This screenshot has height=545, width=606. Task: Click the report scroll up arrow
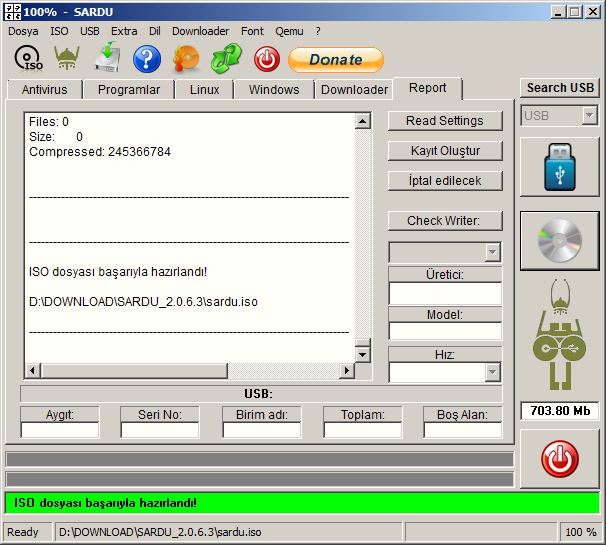tap(363, 121)
